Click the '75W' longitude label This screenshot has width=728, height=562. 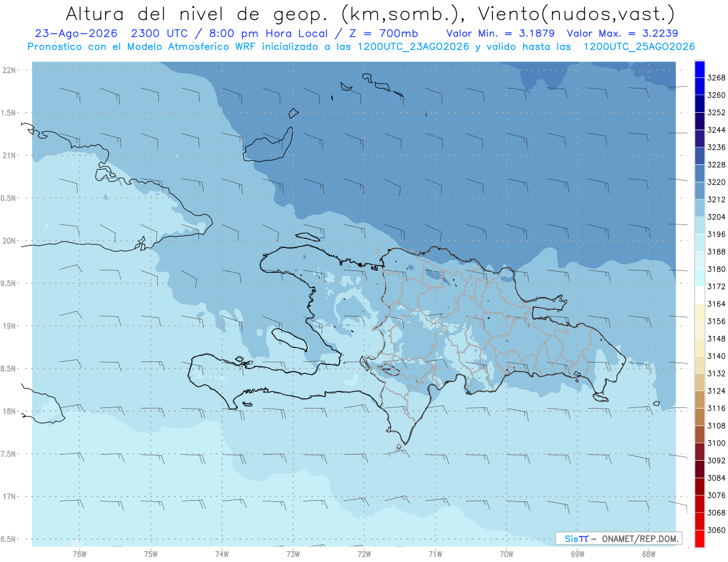[150, 554]
